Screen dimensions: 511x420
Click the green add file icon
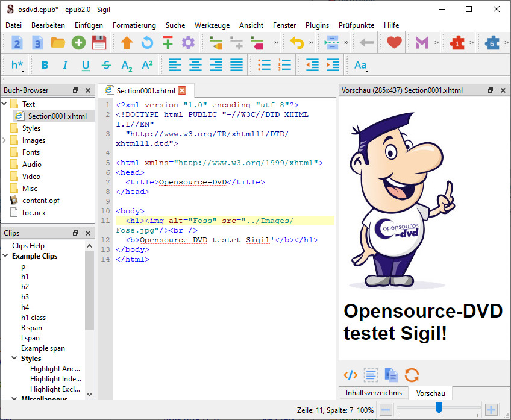(x=78, y=43)
